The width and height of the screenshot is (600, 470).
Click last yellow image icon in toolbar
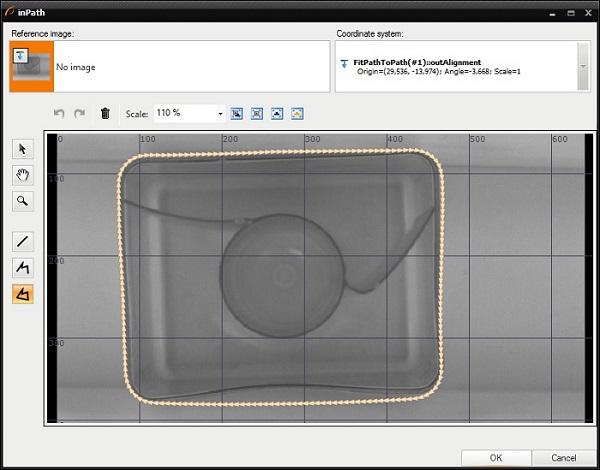(297, 114)
